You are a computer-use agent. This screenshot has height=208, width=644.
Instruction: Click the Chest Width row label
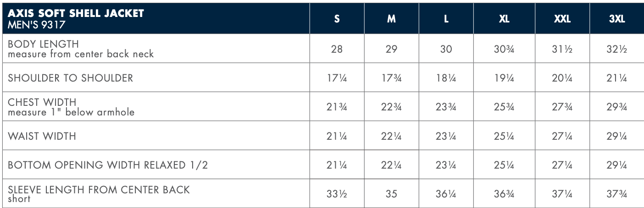click(x=42, y=102)
